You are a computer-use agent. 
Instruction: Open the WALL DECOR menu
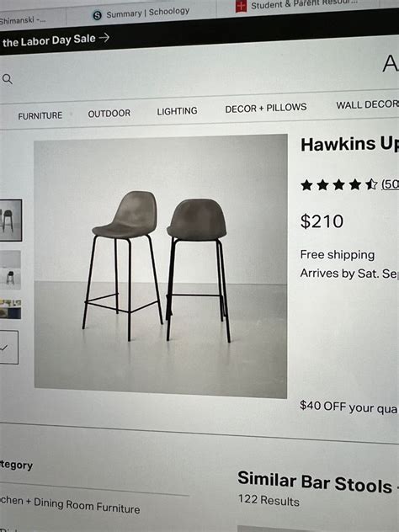tap(368, 105)
